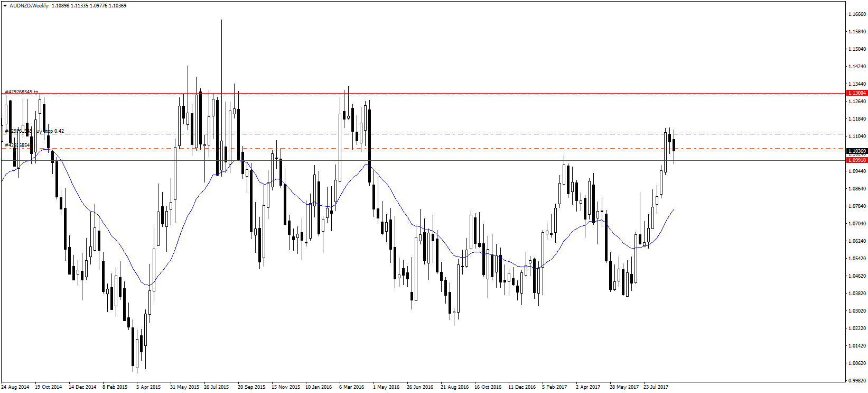This screenshot has width=868, height=393.
Task: Click the 19 Oct 2014 date label
Action: click(49, 387)
